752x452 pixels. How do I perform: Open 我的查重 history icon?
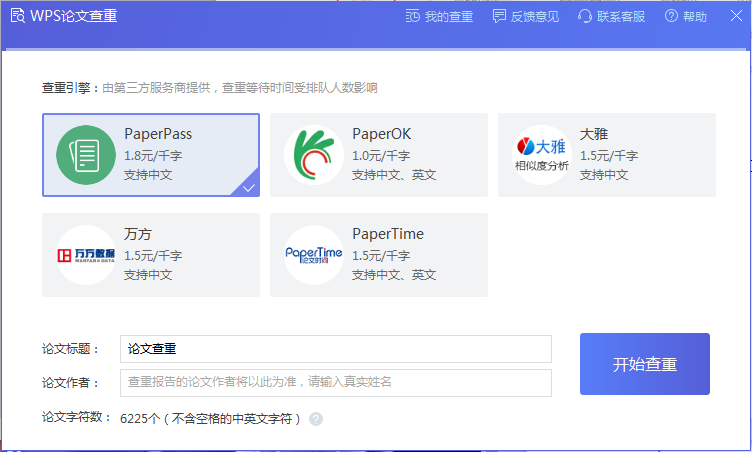[412, 16]
